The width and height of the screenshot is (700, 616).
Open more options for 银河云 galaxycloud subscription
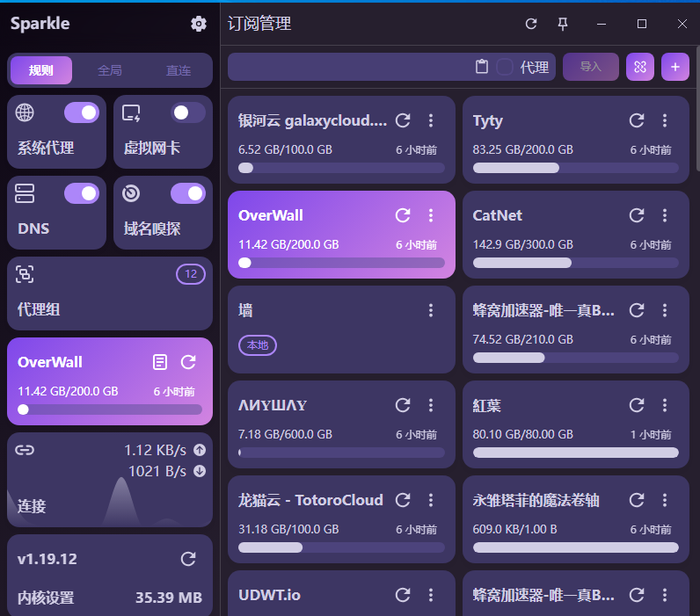point(431,120)
